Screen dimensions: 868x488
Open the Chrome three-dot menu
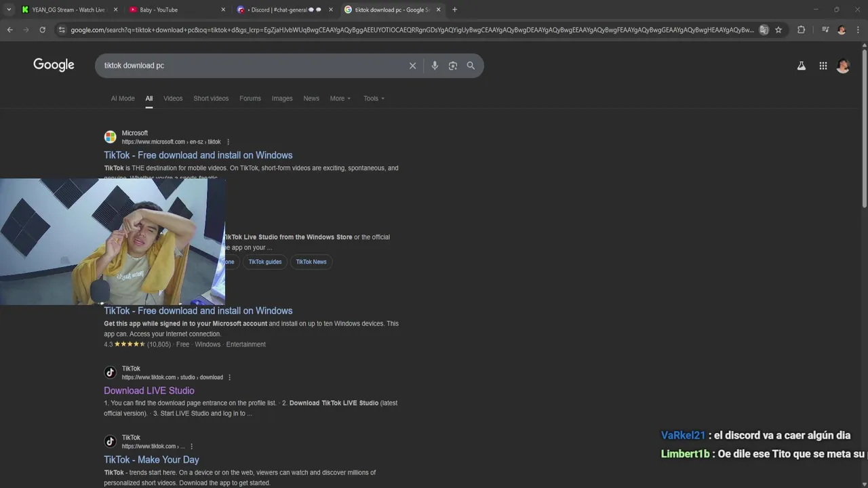858,30
